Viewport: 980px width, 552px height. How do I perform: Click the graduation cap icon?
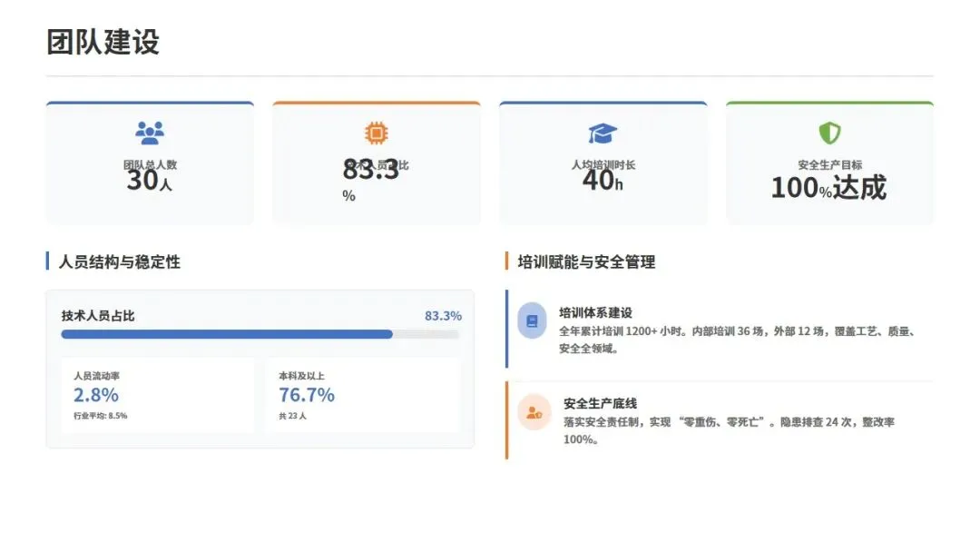coord(603,133)
